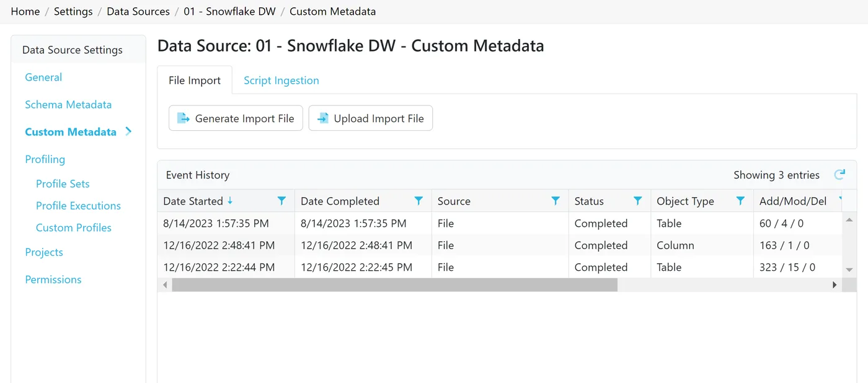868x383 pixels.
Task: Sort by Object Type column header
Action: (x=685, y=201)
